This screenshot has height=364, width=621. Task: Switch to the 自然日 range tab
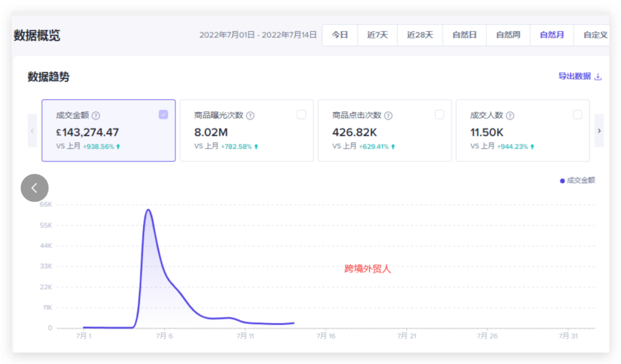465,35
